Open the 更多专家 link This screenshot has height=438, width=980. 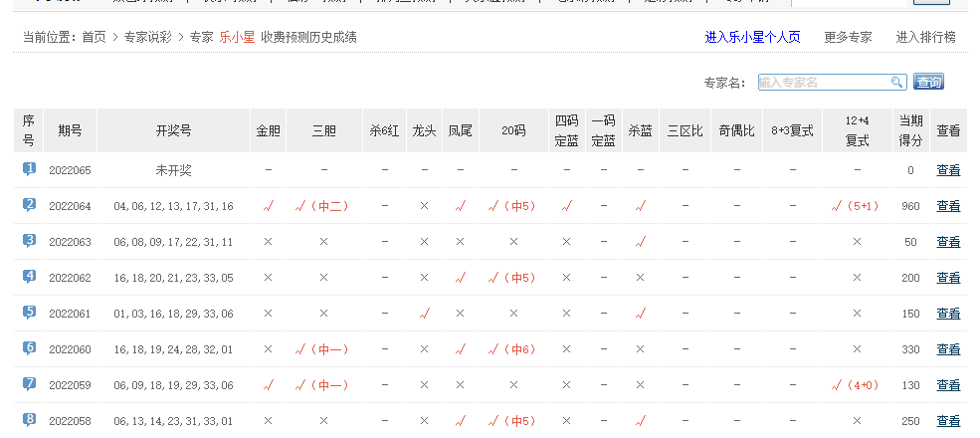coord(848,37)
